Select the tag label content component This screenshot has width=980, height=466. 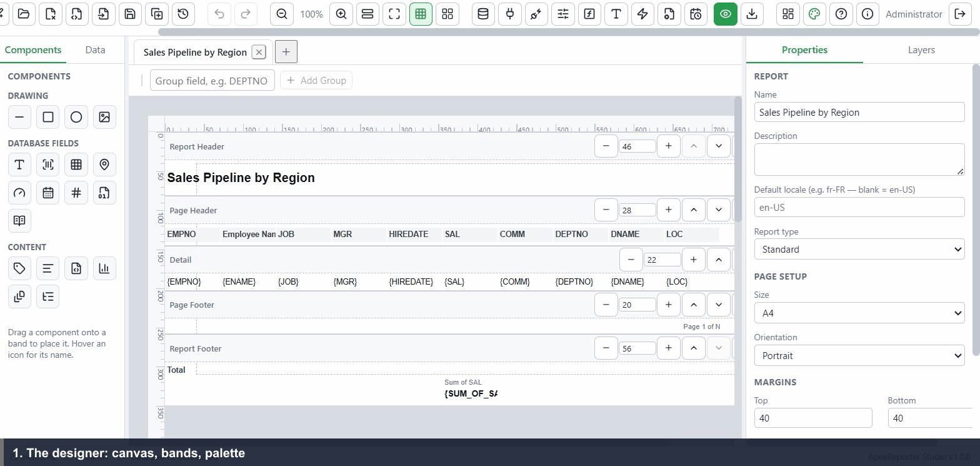point(19,268)
